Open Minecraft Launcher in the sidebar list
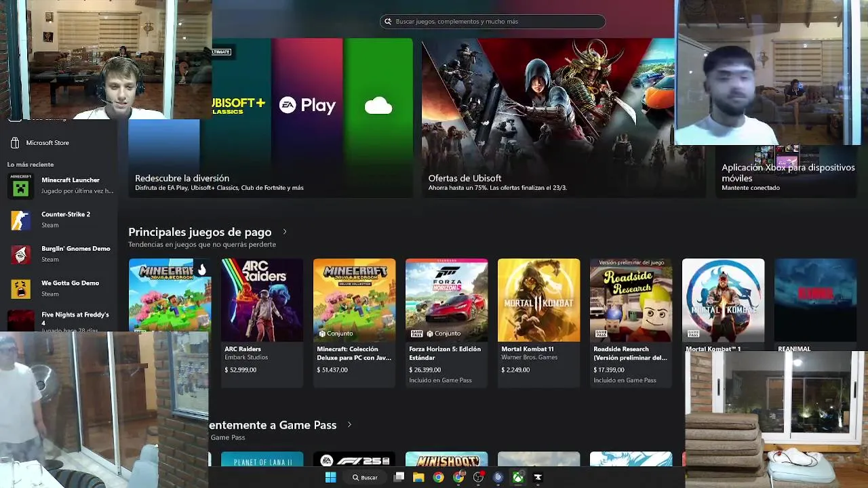The height and width of the screenshot is (488, 868). [x=60, y=185]
